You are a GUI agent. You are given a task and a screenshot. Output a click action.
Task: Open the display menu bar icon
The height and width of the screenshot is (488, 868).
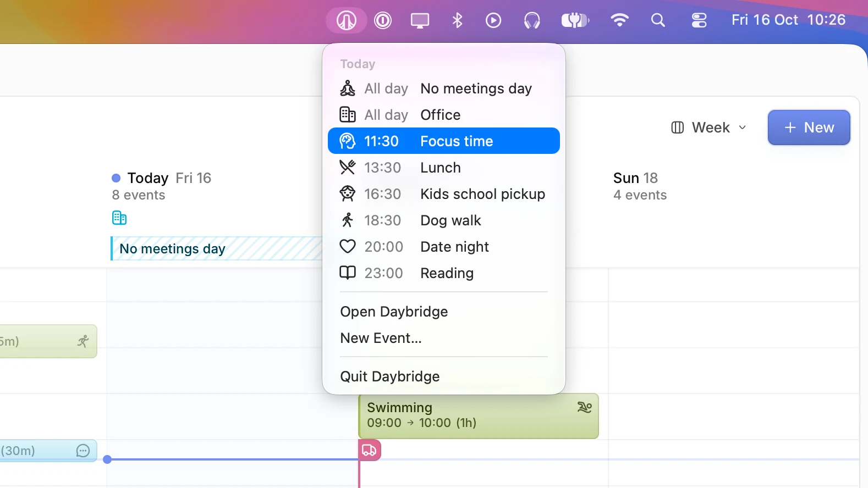tap(420, 21)
